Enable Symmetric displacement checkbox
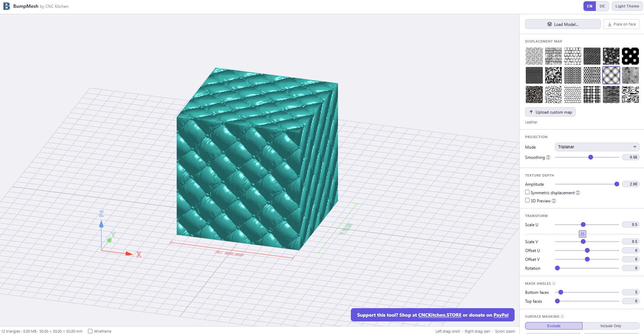This screenshot has width=644, height=334. coord(527,193)
